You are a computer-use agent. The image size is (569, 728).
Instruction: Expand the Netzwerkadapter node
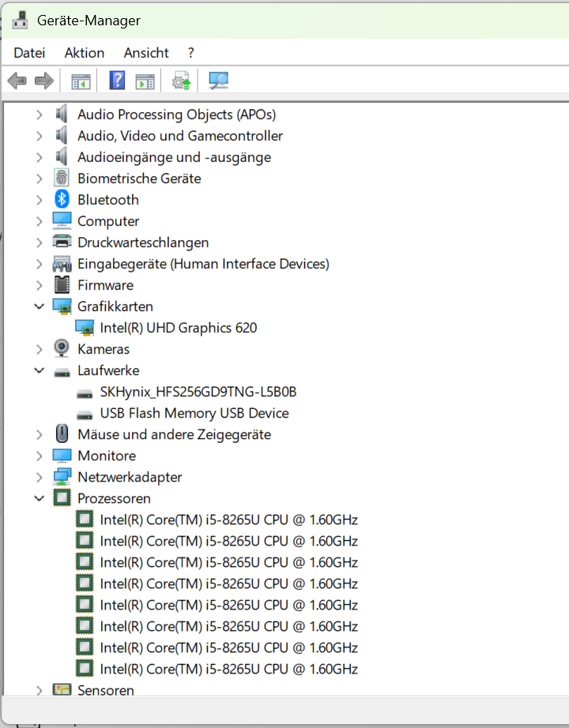point(40,478)
